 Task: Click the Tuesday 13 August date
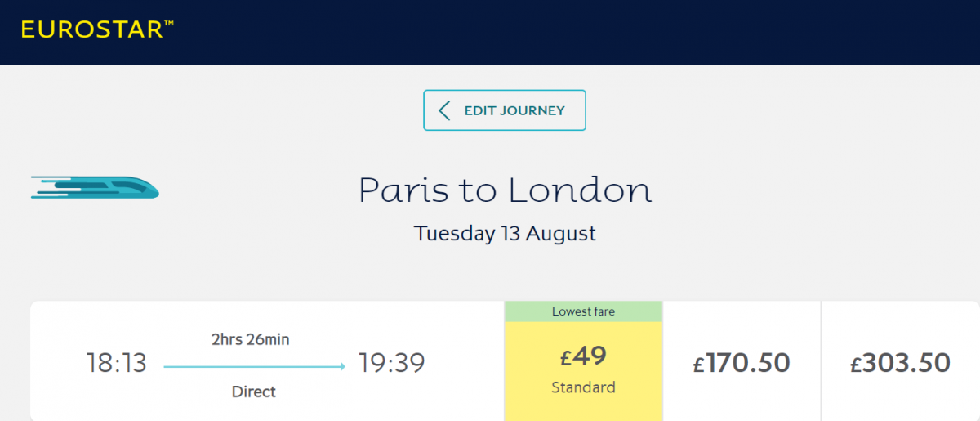coord(505,233)
